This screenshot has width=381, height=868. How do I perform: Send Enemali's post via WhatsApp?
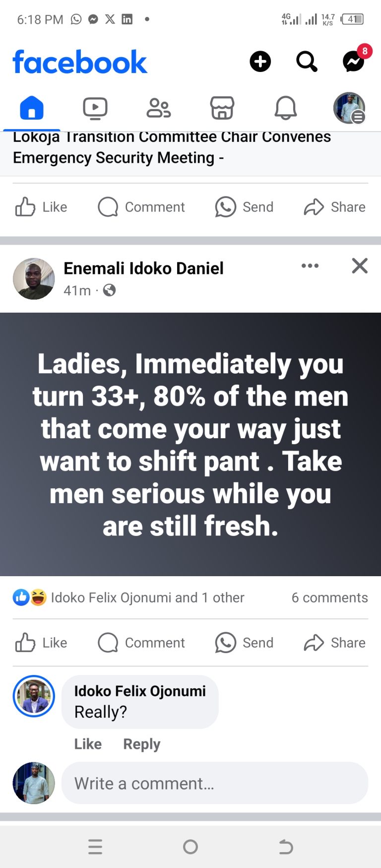click(244, 643)
